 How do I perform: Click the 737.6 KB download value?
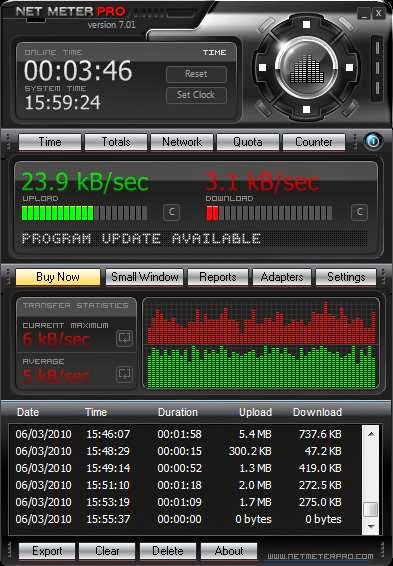320,434
